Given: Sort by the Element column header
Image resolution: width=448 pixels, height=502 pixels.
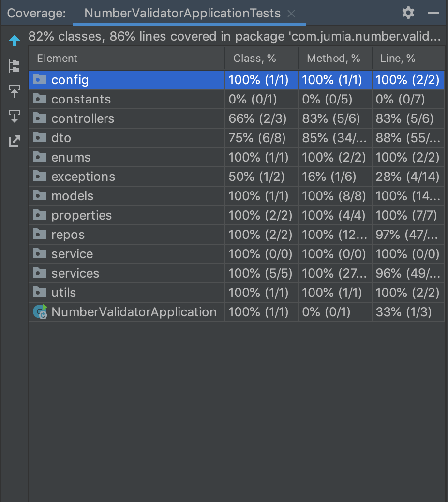Looking at the screenshot, I should point(127,58).
